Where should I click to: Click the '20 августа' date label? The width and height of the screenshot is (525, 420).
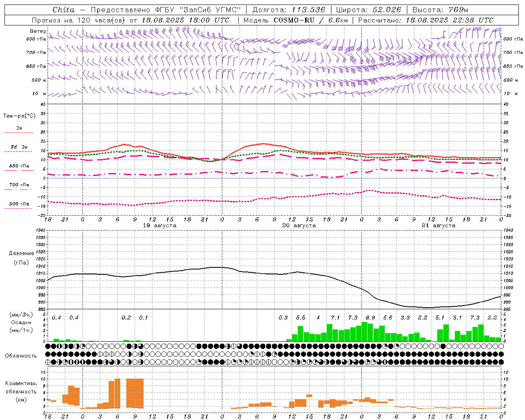pyautogui.click(x=299, y=226)
